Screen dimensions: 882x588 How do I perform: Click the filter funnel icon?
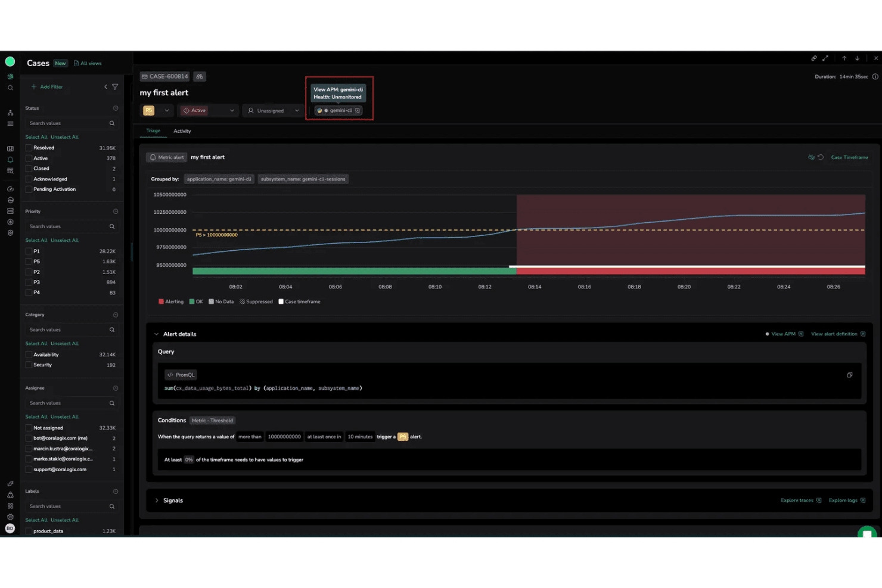click(115, 87)
